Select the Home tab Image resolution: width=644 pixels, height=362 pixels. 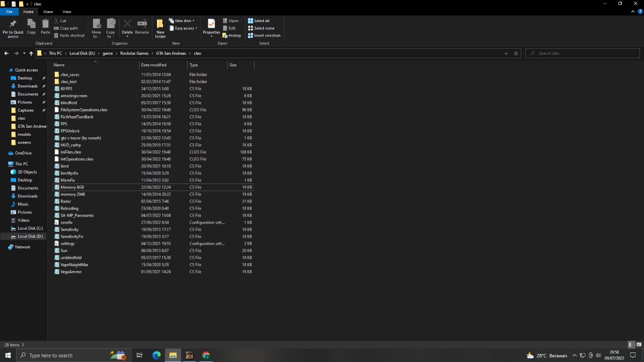click(x=28, y=12)
